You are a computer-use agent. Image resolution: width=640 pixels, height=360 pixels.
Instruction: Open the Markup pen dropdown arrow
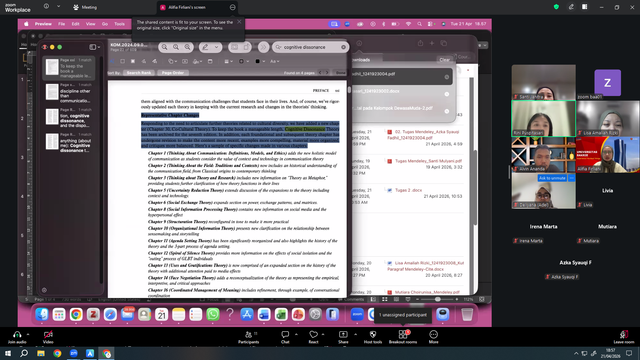click(216, 47)
